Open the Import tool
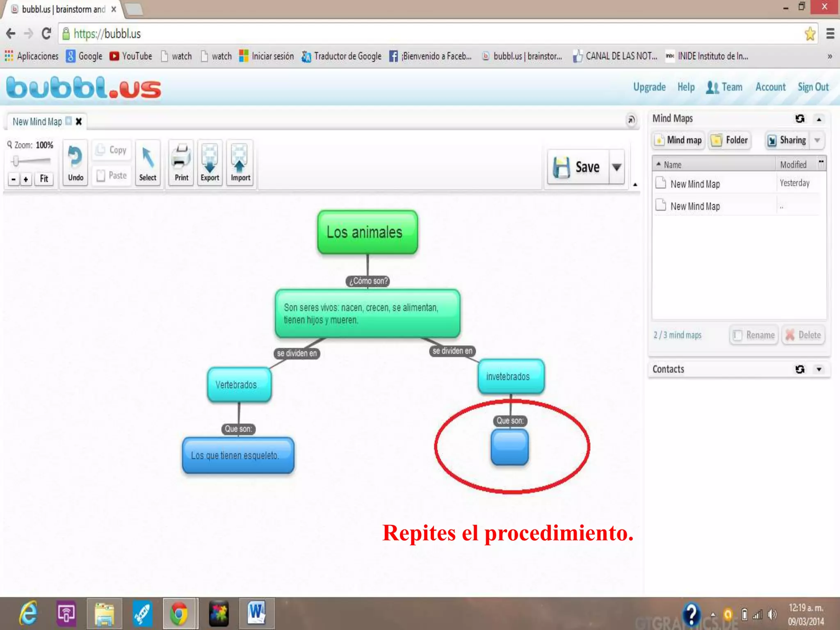This screenshot has height=630, width=840. (x=240, y=163)
